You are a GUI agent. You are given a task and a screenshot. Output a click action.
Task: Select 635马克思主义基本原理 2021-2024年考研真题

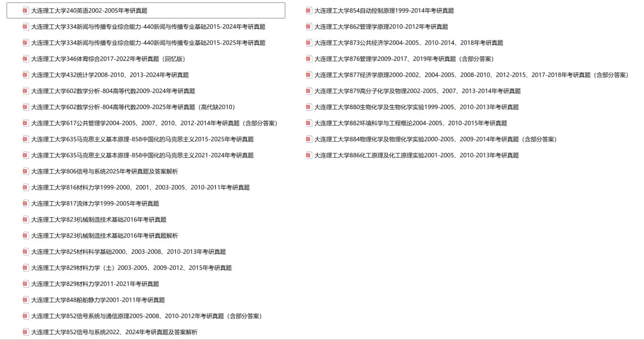(x=143, y=155)
